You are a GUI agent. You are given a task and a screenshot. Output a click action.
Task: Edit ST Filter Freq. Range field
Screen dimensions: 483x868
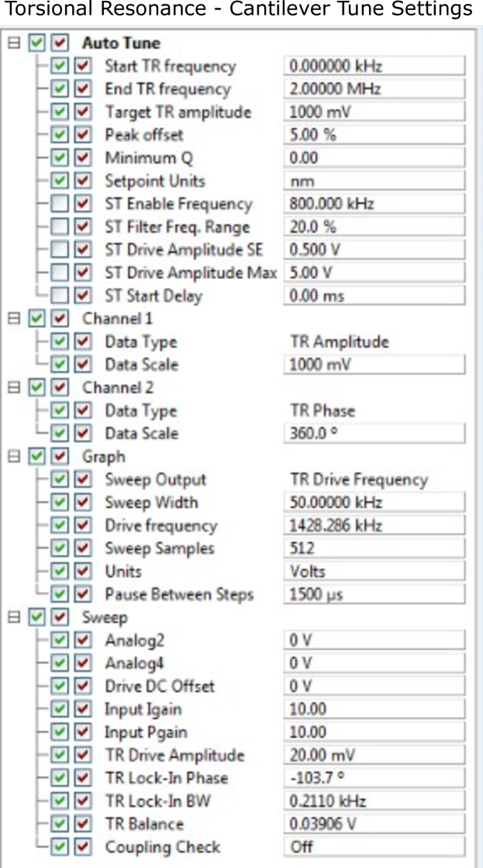click(x=374, y=227)
